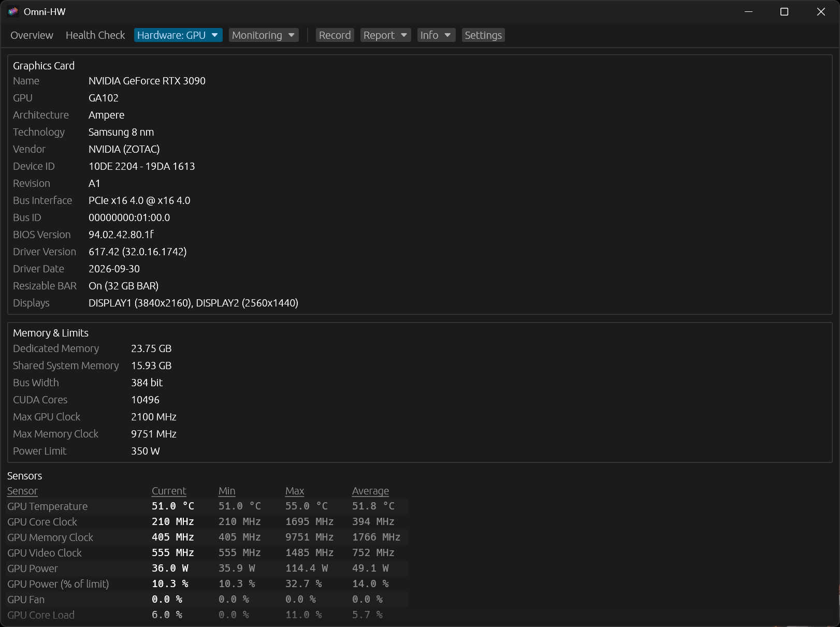Open the Report dropdown
This screenshot has height=627, width=840.
385,35
